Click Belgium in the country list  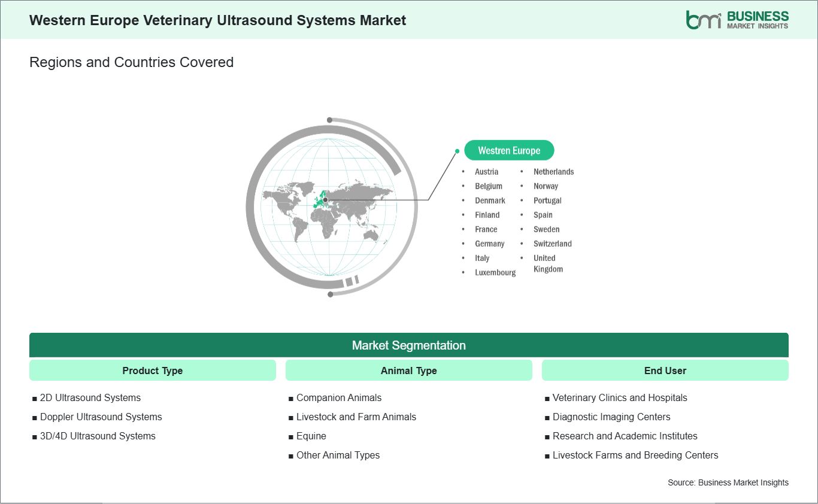point(489,186)
